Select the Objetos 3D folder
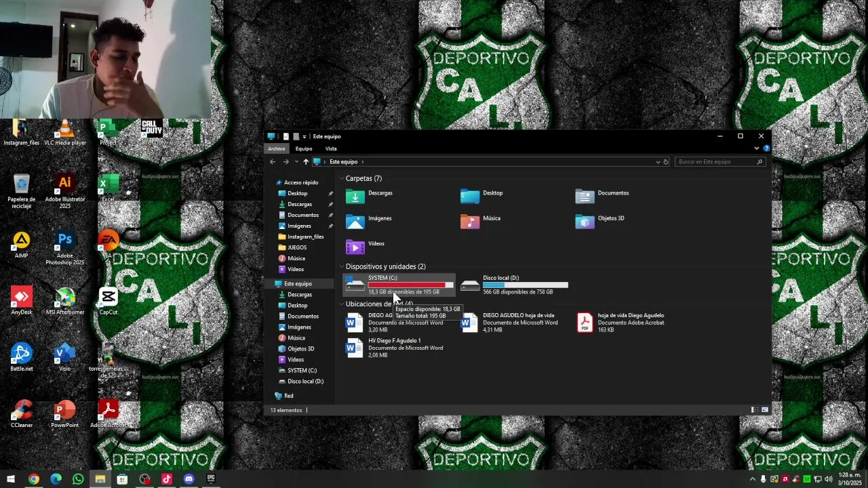This screenshot has height=488, width=868. pyautogui.click(x=600, y=222)
